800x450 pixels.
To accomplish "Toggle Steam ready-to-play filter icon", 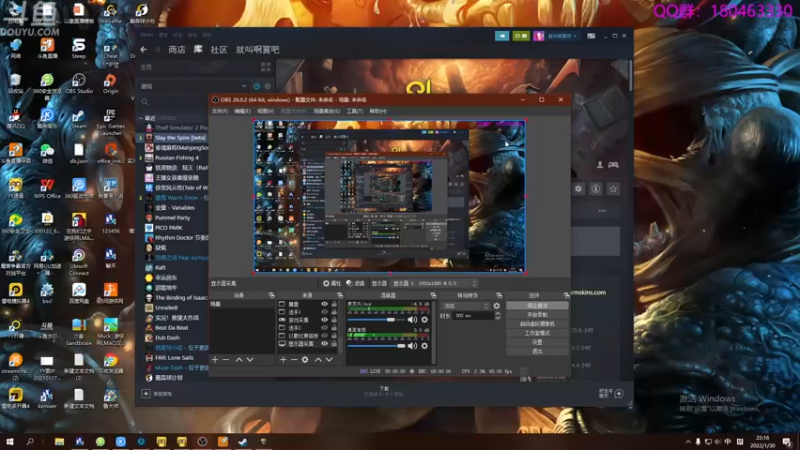I will 267,86.
